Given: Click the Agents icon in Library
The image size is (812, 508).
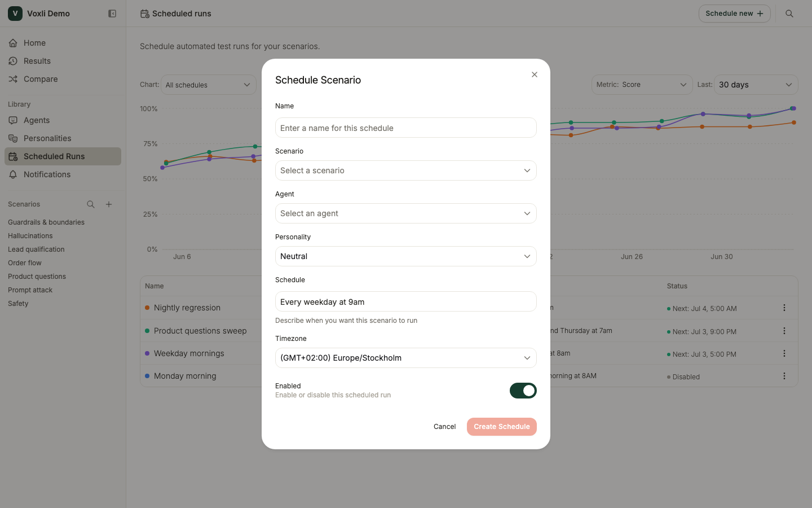Looking at the screenshot, I should tap(13, 120).
